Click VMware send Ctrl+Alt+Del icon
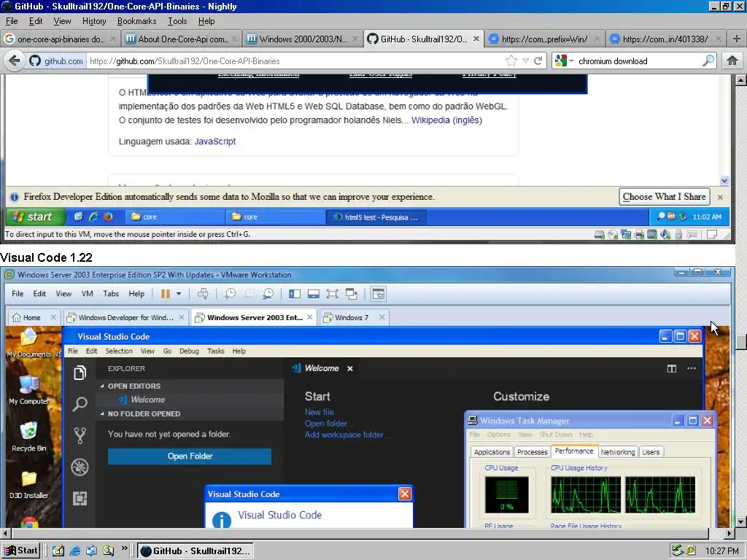The height and width of the screenshot is (560, 747). click(x=203, y=294)
